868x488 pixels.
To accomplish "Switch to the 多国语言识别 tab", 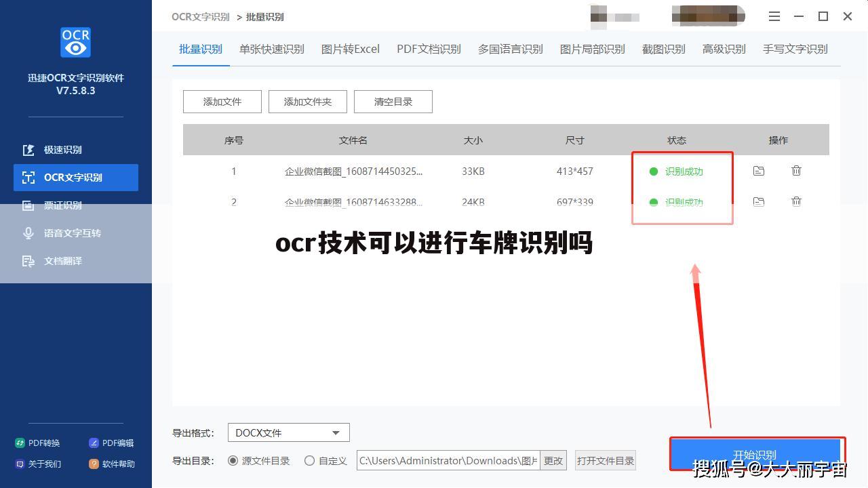I will click(511, 49).
